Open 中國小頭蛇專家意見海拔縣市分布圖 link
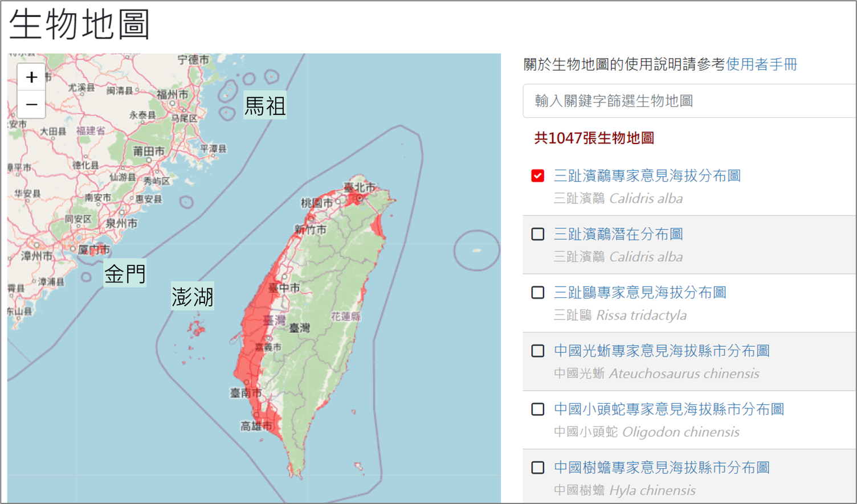Image resolution: width=857 pixels, height=504 pixels. [669, 409]
